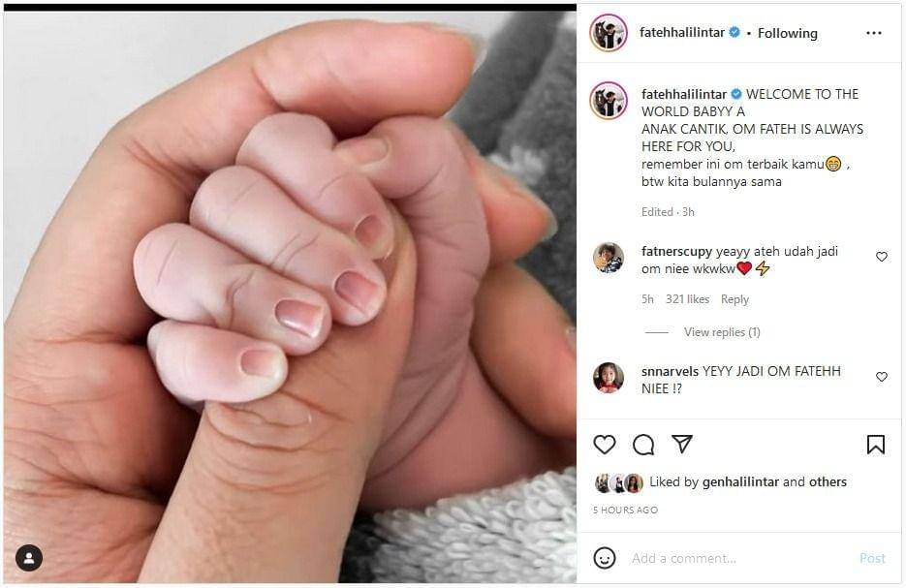Open 321 likes list
906x588 pixels.
(687, 299)
